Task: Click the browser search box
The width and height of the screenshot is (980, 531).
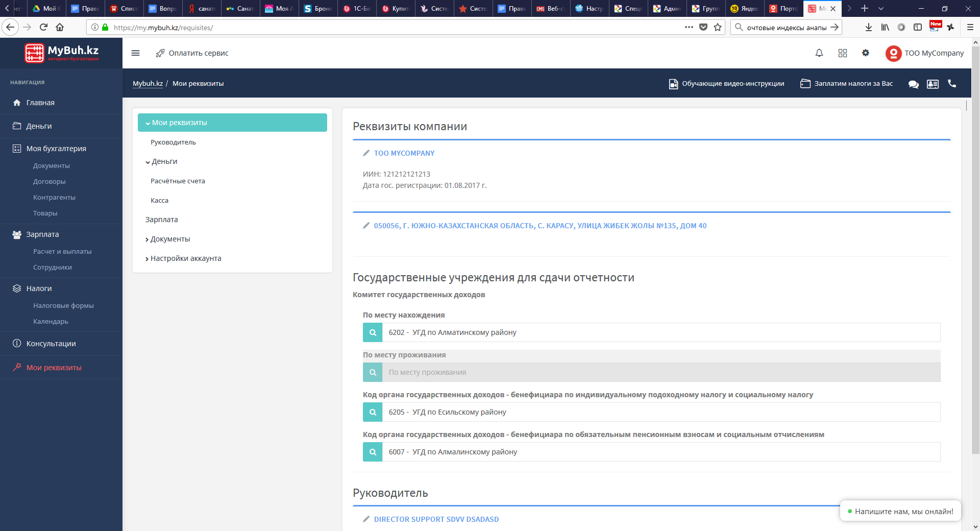Action: pos(786,27)
